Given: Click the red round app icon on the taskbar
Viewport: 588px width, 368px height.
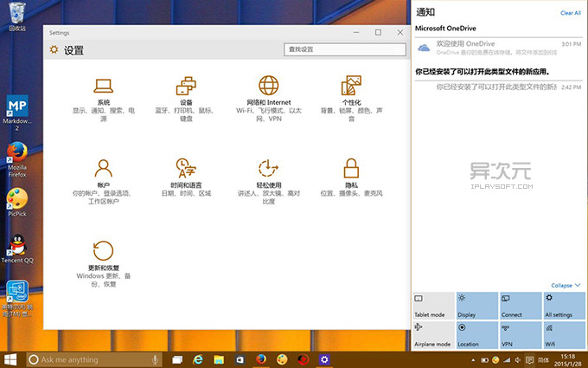Looking at the screenshot, I should [x=303, y=359].
